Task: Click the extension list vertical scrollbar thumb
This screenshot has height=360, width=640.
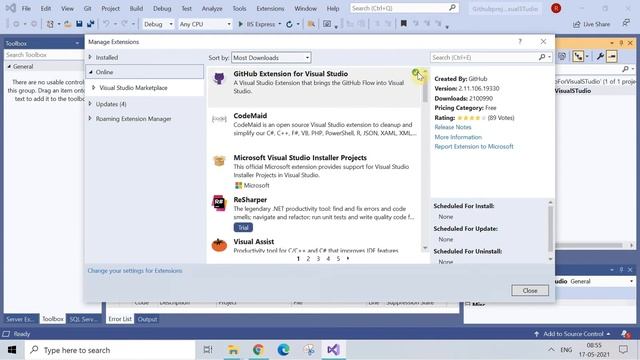Action: (x=425, y=89)
